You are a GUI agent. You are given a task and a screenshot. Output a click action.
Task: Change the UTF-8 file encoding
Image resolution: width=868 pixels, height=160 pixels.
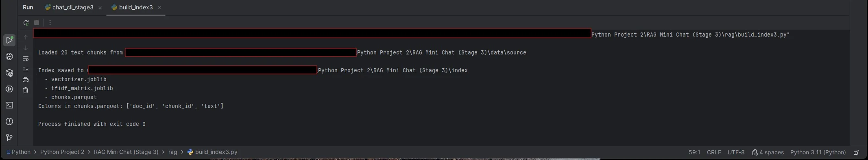click(x=736, y=152)
